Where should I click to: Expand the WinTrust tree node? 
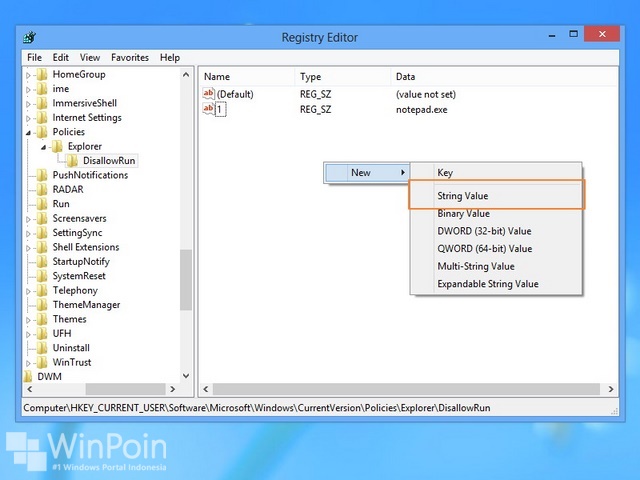click(x=28, y=363)
